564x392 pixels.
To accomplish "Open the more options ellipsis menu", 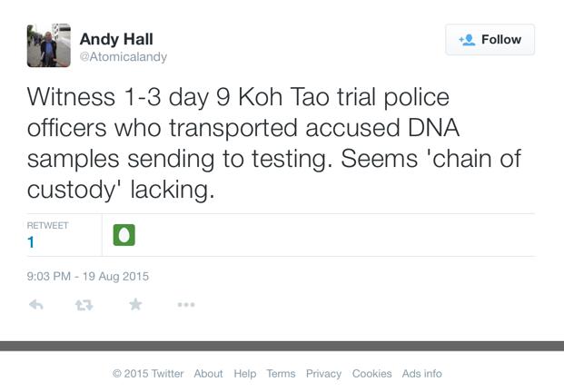I will coord(186,305).
